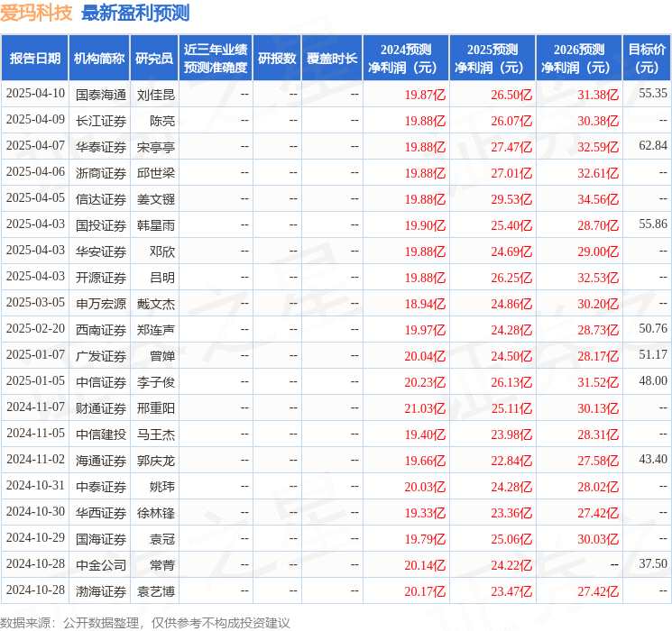Click target price 48.00
672x631 pixels.
pyautogui.click(x=653, y=380)
